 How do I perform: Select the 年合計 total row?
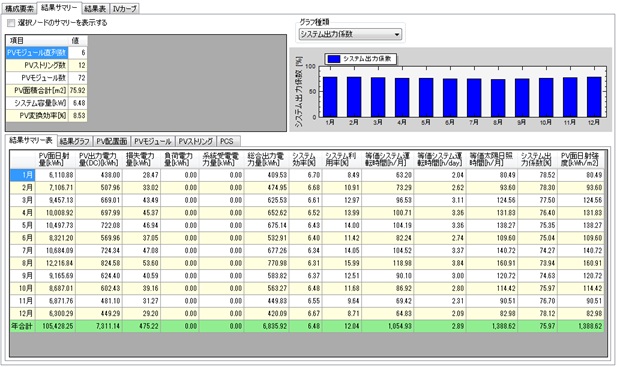coord(307,326)
